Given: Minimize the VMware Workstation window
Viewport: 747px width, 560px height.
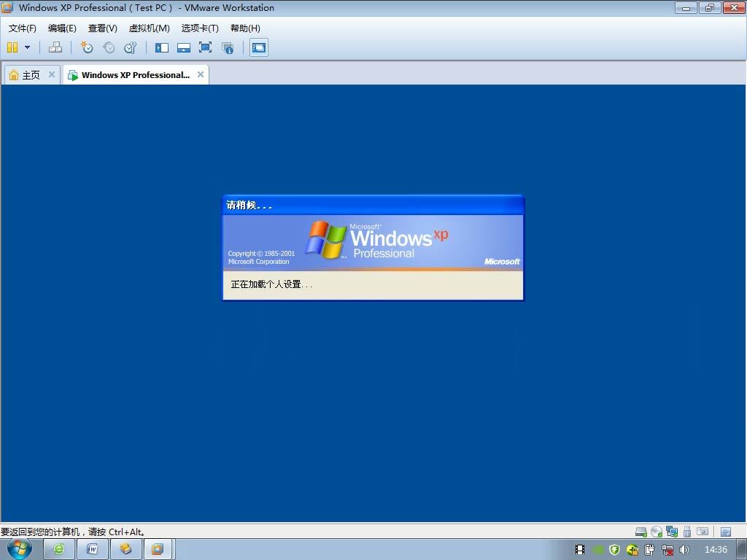Looking at the screenshot, I should (x=686, y=7).
